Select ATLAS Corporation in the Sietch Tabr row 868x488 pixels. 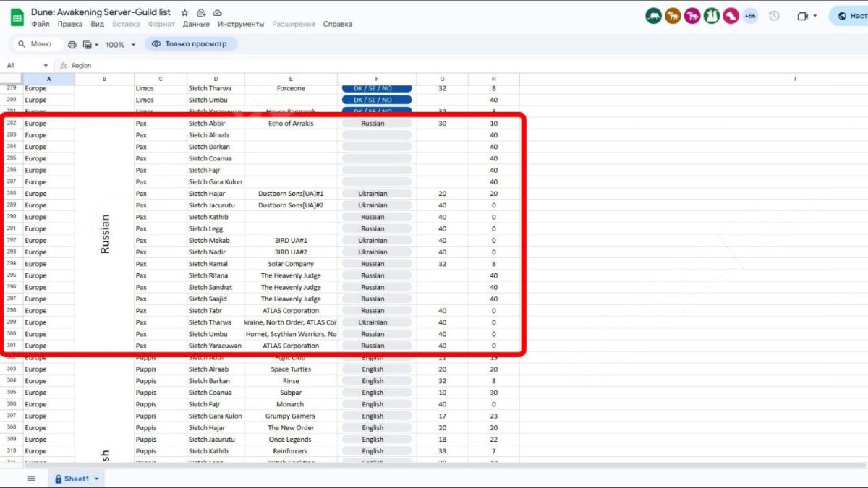click(291, 311)
